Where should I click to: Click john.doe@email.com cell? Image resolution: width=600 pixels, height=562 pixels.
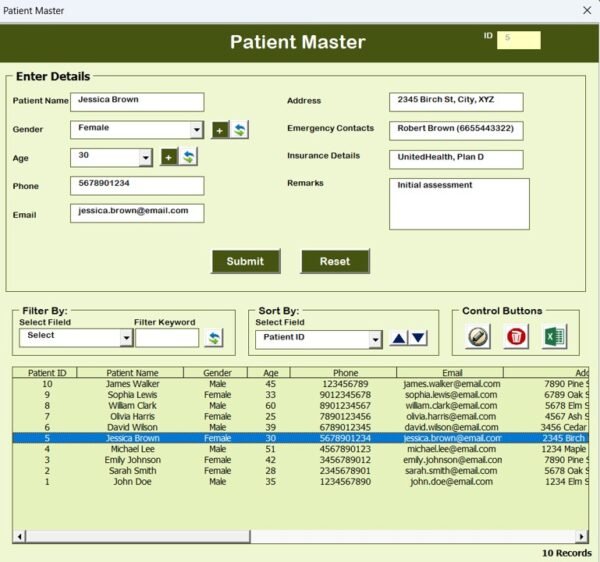pyautogui.click(x=452, y=482)
